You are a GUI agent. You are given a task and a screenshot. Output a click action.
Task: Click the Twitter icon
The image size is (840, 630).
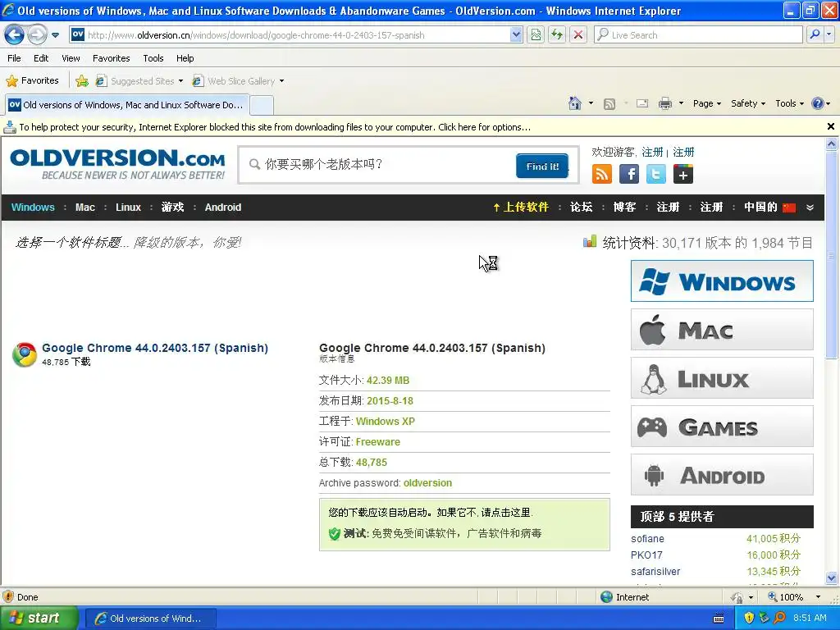[656, 174]
